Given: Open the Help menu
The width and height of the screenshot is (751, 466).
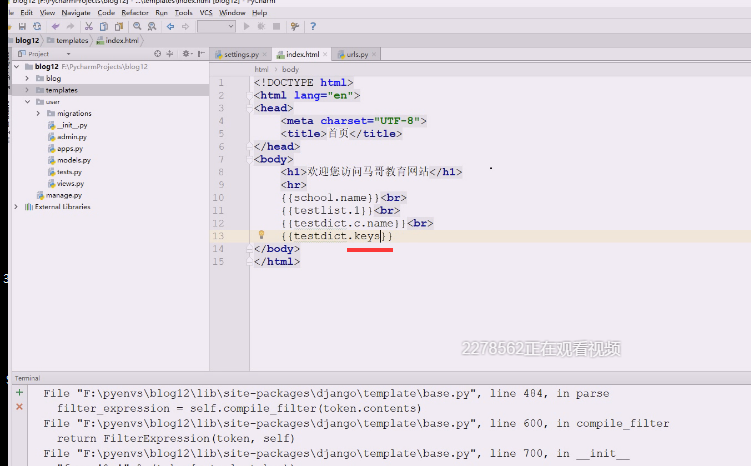Looking at the screenshot, I should 260,12.
